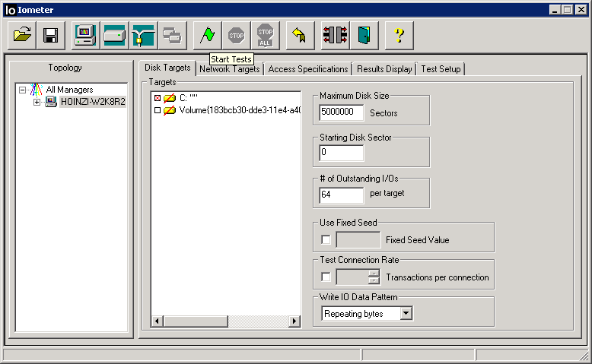
Task: Open a test configuration file
Action: (x=22, y=36)
